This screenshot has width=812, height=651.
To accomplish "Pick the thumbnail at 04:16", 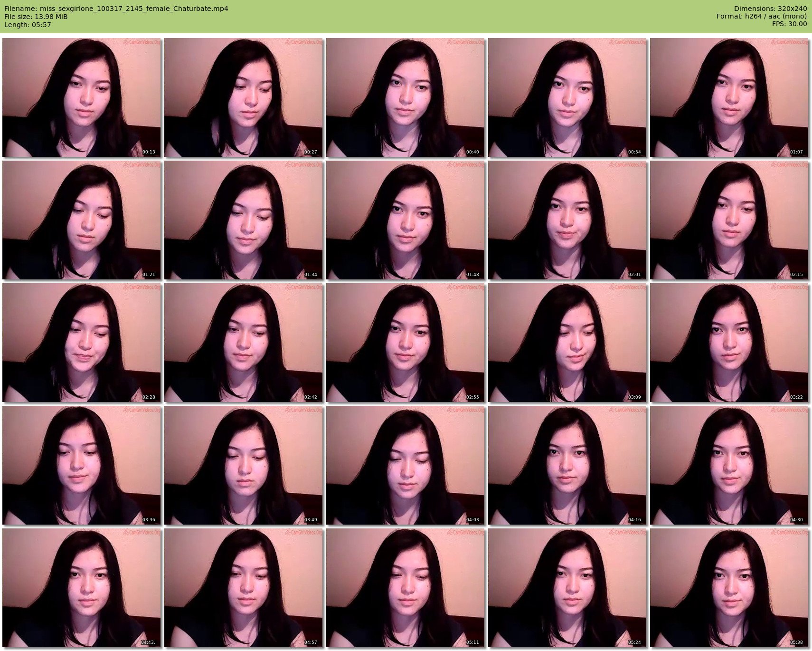I will click(x=567, y=465).
